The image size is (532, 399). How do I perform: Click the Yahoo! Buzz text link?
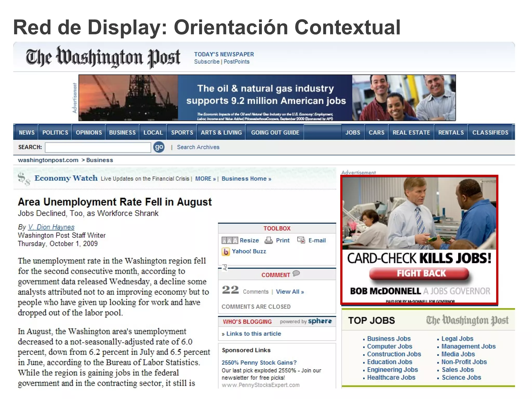tap(249, 251)
